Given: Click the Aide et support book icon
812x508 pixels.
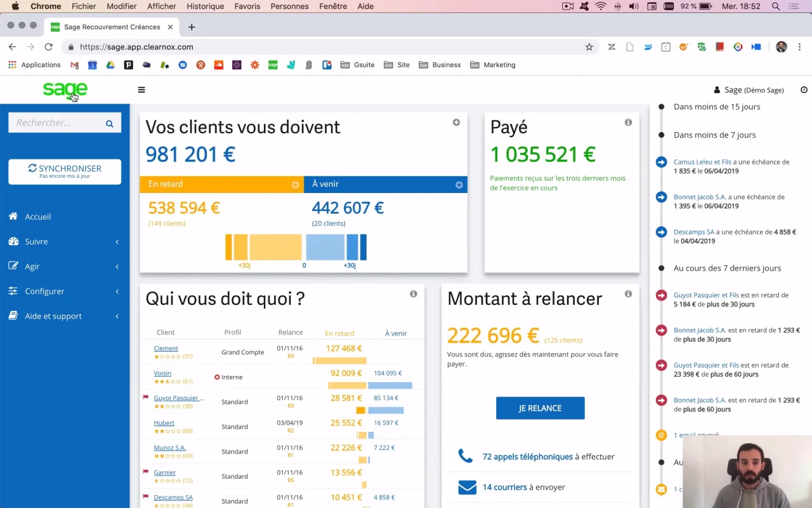Looking at the screenshot, I should tap(13, 316).
